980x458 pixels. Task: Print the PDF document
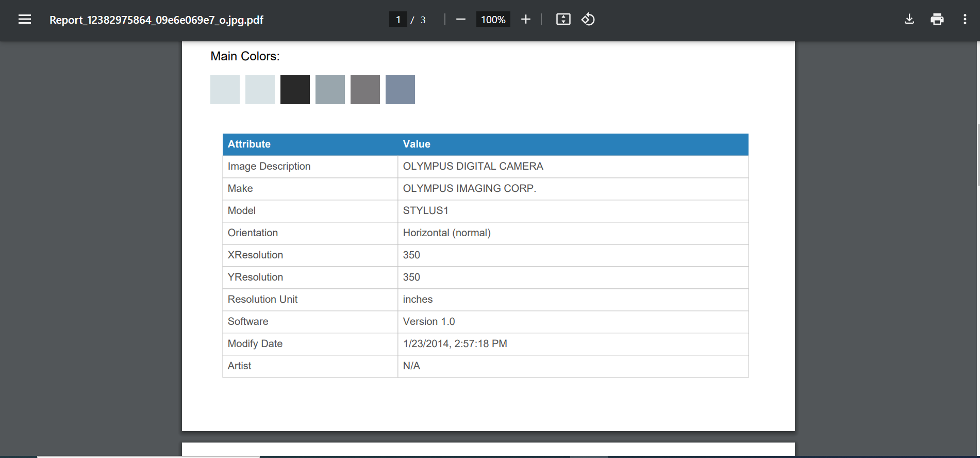937,20
